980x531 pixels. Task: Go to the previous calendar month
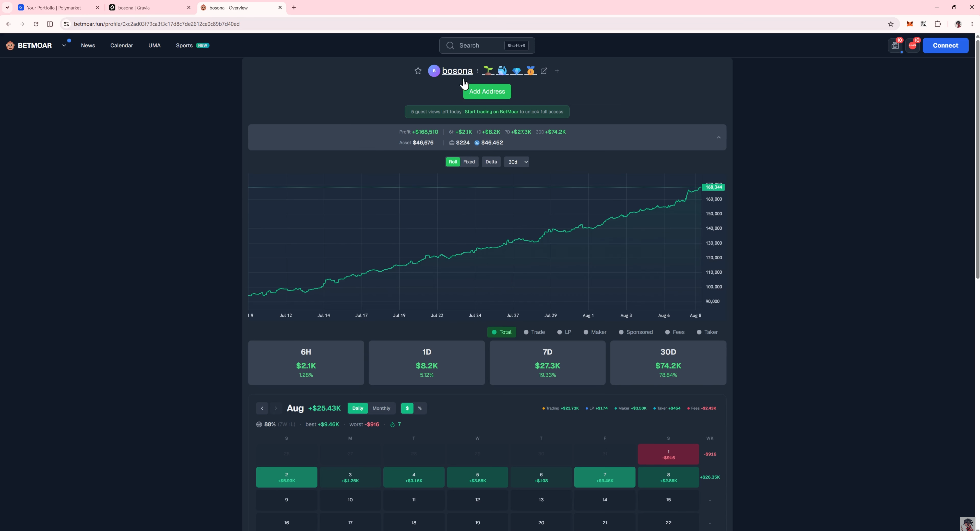[x=262, y=408]
